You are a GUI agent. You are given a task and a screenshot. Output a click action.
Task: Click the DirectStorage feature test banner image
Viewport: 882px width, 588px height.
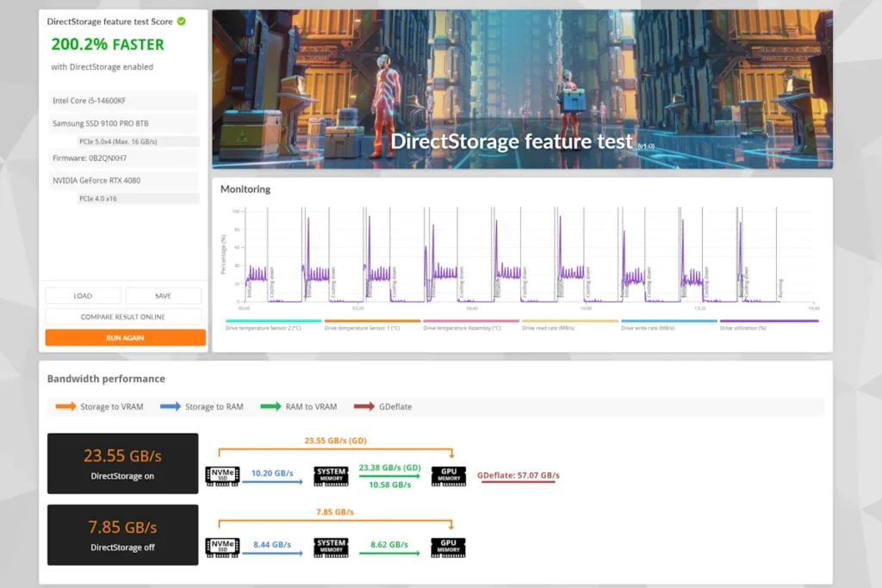[523, 89]
